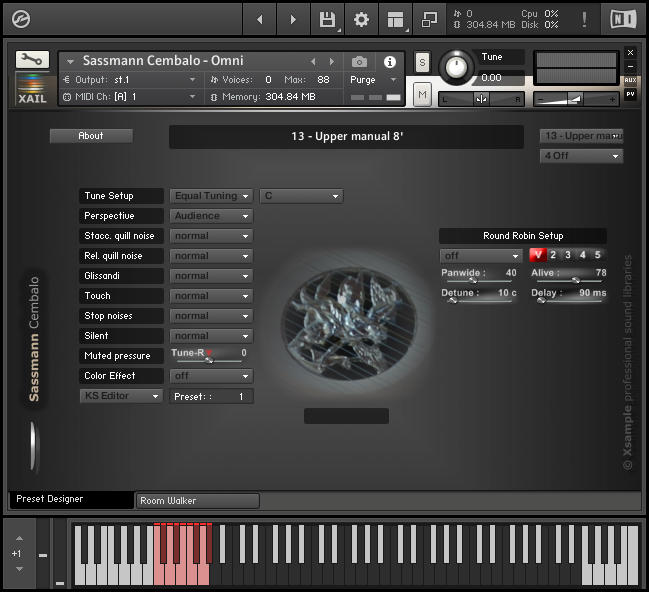Switch to Room Walker tab
649x592 pixels.
coord(197,501)
